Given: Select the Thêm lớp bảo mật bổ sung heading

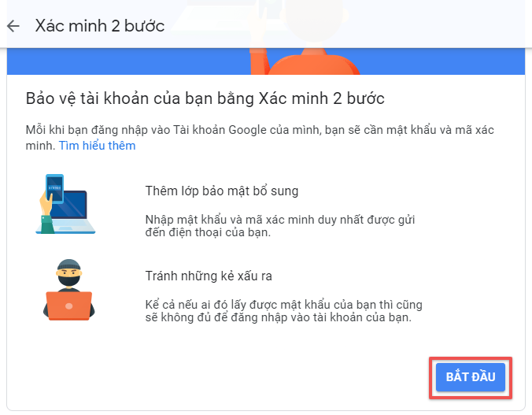Looking at the screenshot, I should (x=222, y=191).
